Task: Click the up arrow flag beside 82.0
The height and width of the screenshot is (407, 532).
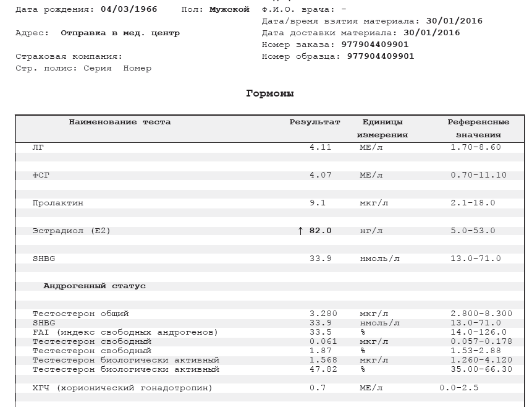Action: (300, 231)
